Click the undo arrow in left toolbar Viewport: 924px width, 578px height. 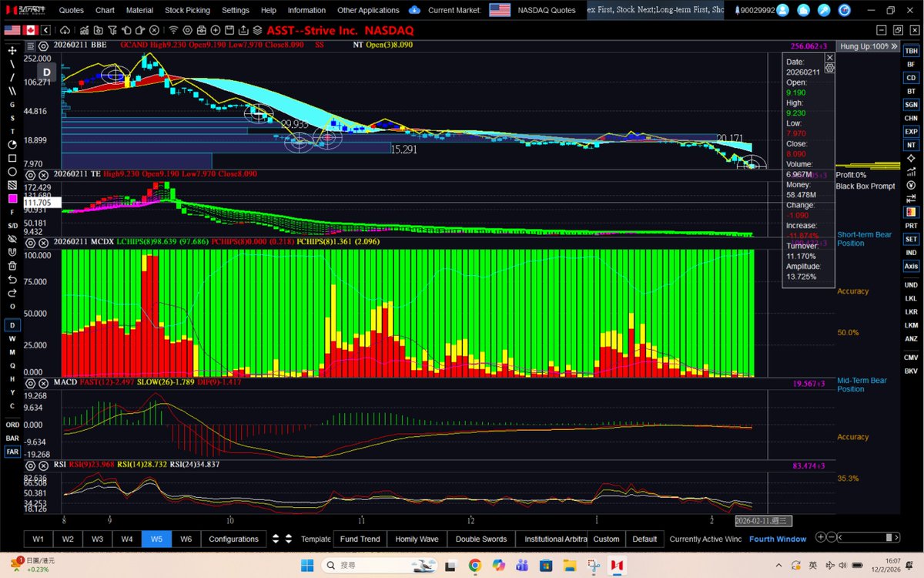click(x=12, y=279)
